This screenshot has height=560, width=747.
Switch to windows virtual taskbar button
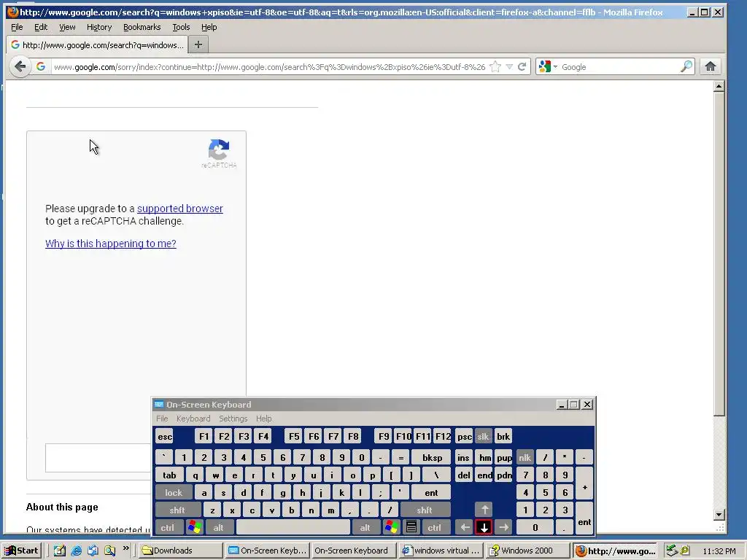pos(441,551)
